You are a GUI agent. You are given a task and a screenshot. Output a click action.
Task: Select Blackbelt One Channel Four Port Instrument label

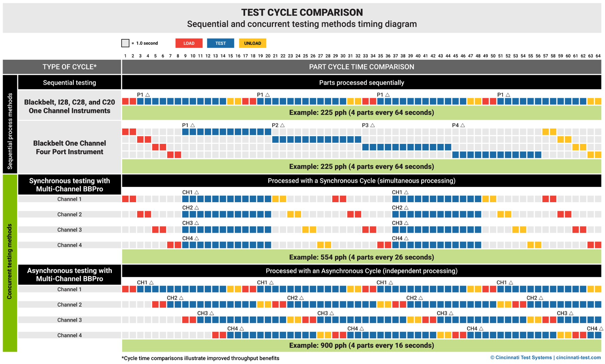(x=69, y=147)
